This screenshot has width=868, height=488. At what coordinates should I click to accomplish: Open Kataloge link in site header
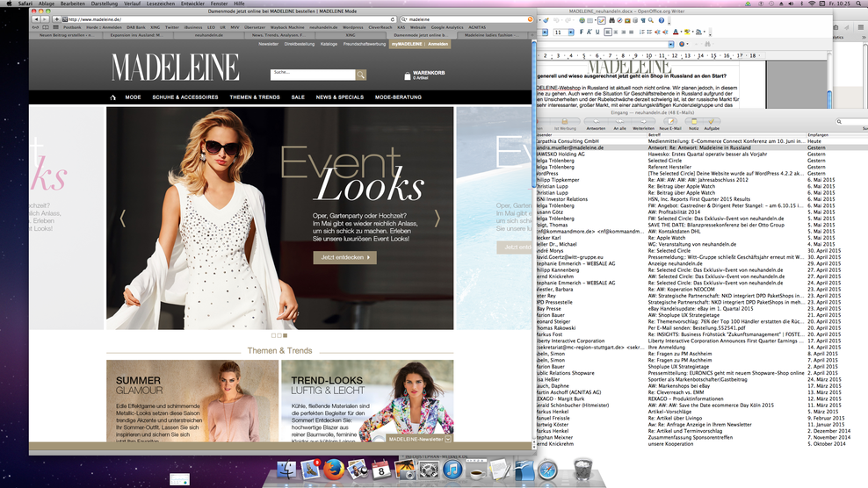pyautogui.click(x=329, y=44)
